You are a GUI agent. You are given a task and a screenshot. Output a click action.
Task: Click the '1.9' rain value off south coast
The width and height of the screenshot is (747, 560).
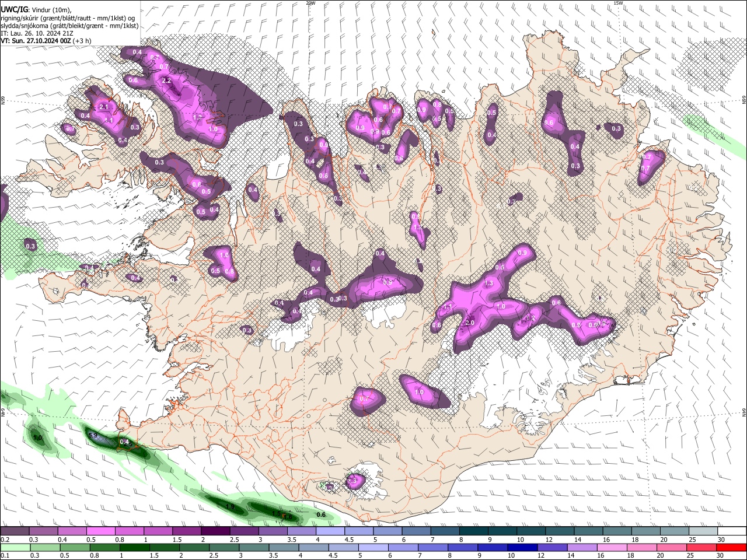click(x=230, y=507)
